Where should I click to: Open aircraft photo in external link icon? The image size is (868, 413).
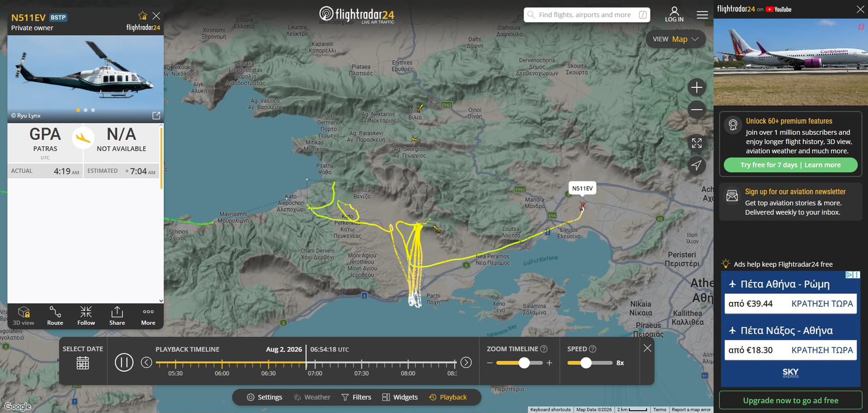[x=156, y=115]
